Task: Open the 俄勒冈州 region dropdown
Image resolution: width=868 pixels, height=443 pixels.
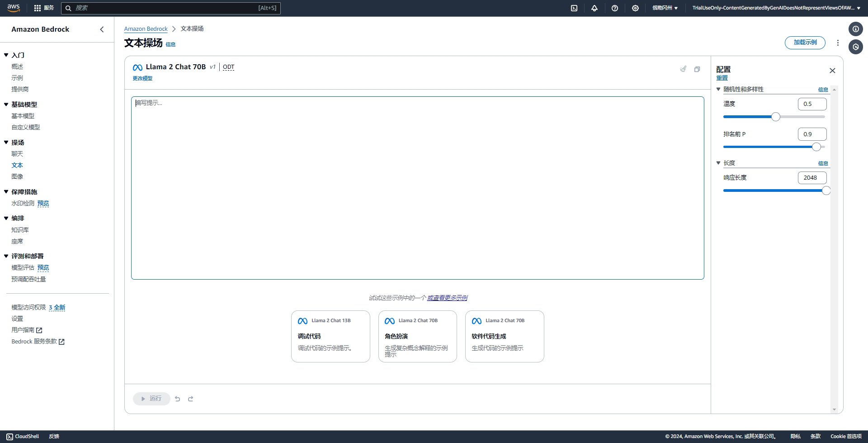Action: (665, 8)
